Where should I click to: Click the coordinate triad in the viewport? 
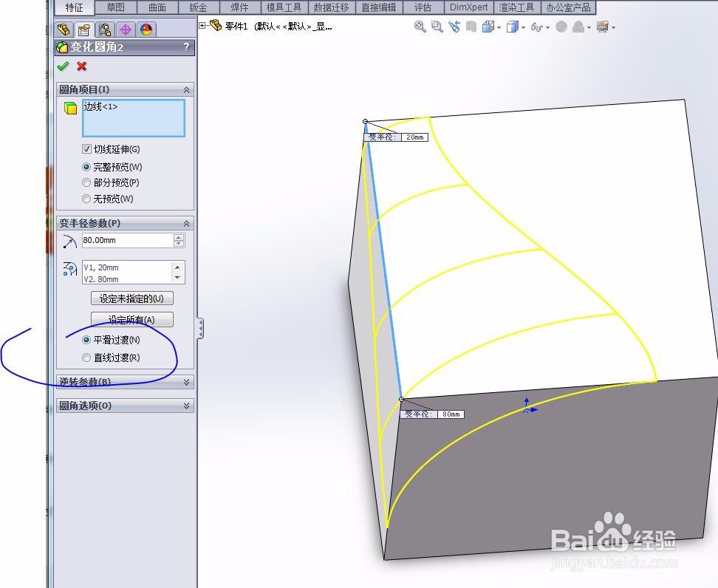point(528,407)
